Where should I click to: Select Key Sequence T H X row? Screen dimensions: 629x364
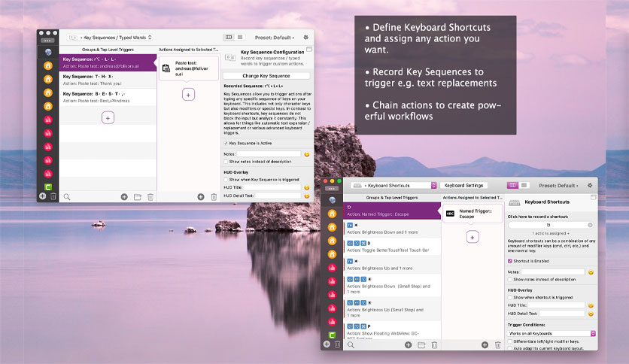point(108,80)
